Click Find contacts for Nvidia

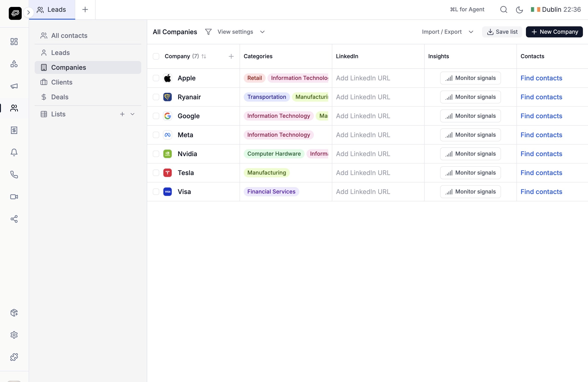[x=541, y=154]
